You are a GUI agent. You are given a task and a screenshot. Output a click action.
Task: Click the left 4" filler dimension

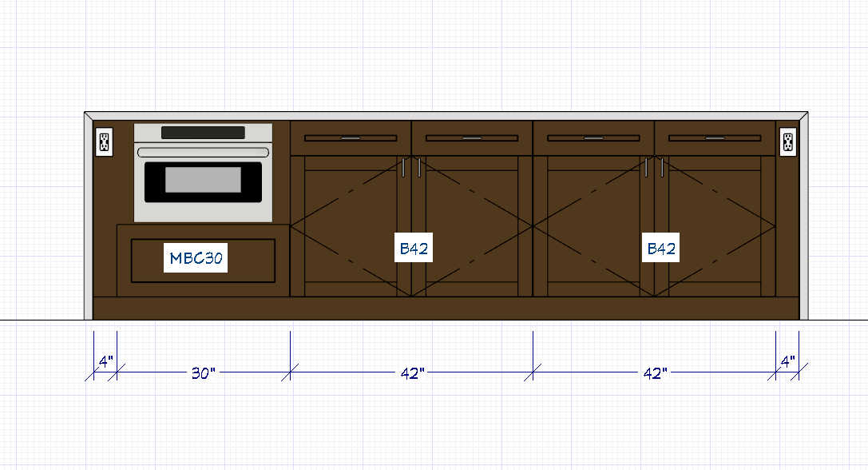(105, 361)
